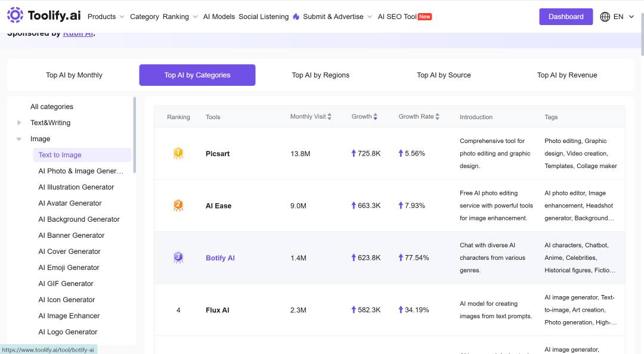
Task: Open the AI Ease tool link
Action: (218, 206)
